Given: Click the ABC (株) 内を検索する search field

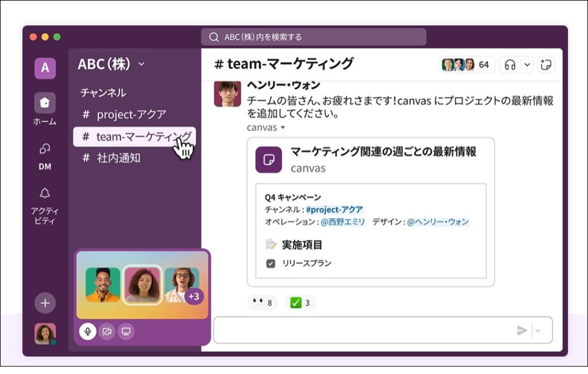Looking at the screenshot, I should 314,37.
